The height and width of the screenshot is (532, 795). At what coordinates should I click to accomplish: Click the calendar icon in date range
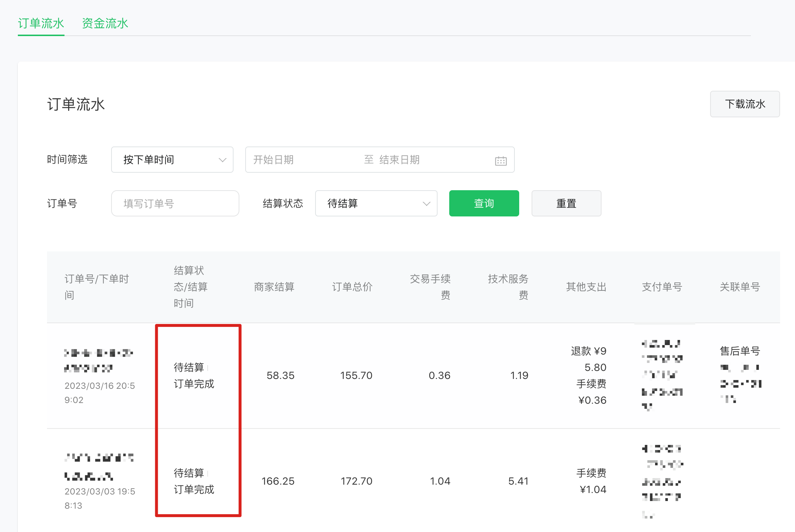tap(501, 161)
